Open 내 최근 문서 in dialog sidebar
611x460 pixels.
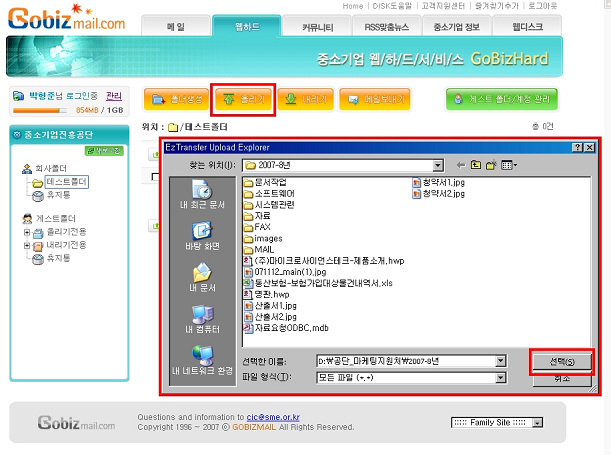[202, 195]
